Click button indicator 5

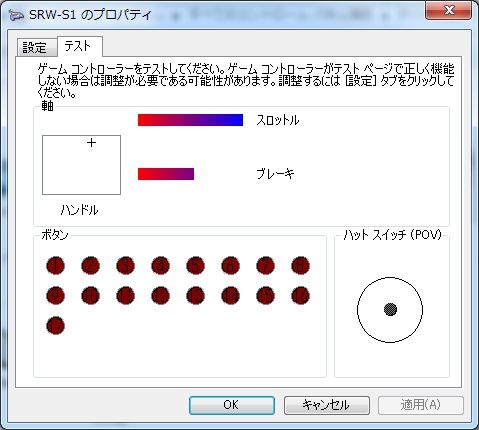pyautogui.click(x=195, y=266)
